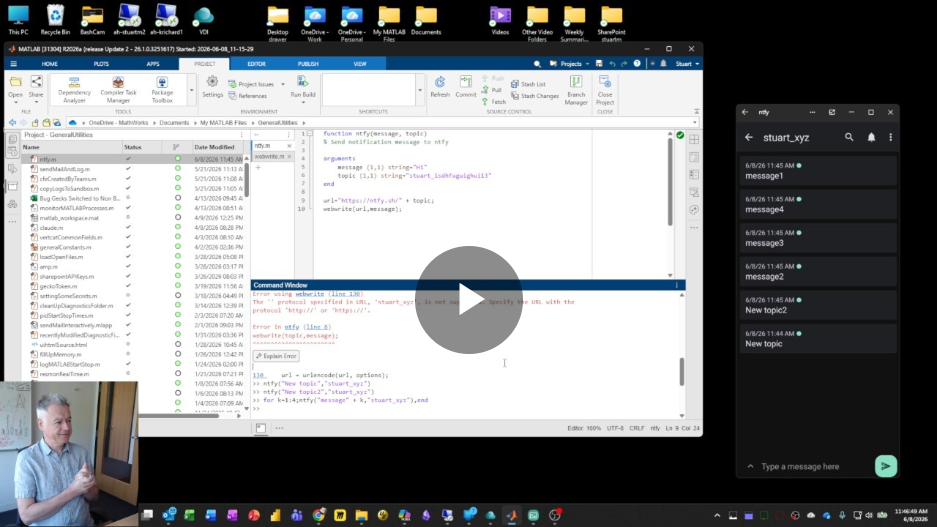Refresh source control status
The width and height of the screenshot is (938, 527).
(x=440, y=87)
